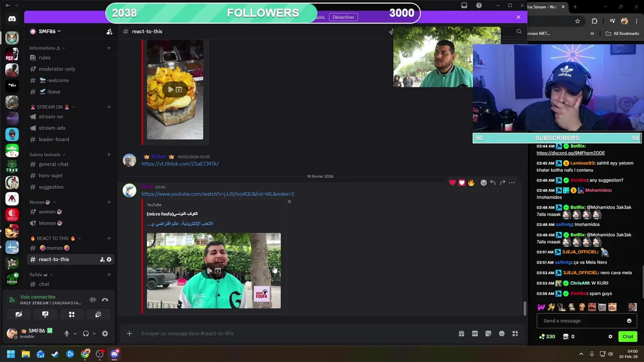Screen dimensions: 644x362
Task: Open the GIF picker
Action: click(474, 333)
